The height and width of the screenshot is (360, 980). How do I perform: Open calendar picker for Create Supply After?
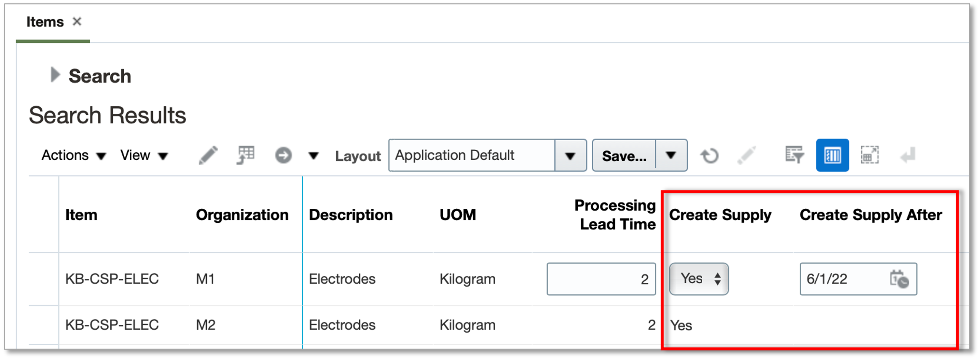(x=899, y=279)
